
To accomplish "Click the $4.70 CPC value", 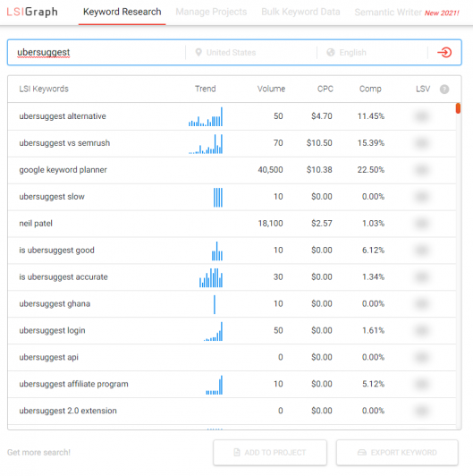I will tap(322, 116).
